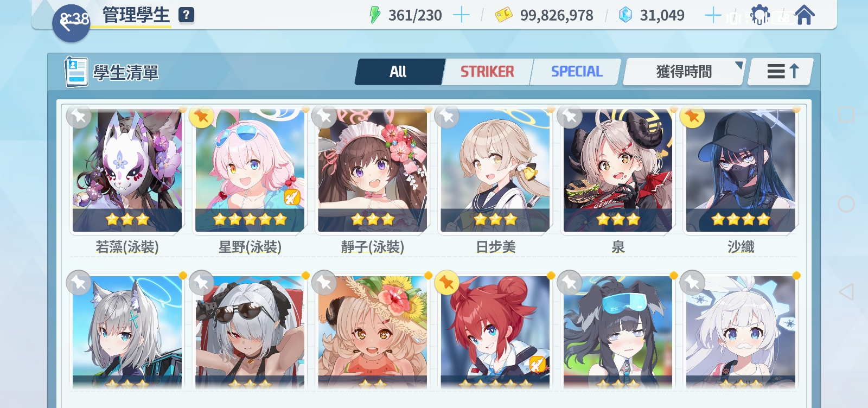Tap the green energy bolt icon
This screenshot has width=868, height=408.
tap(374, 15)
